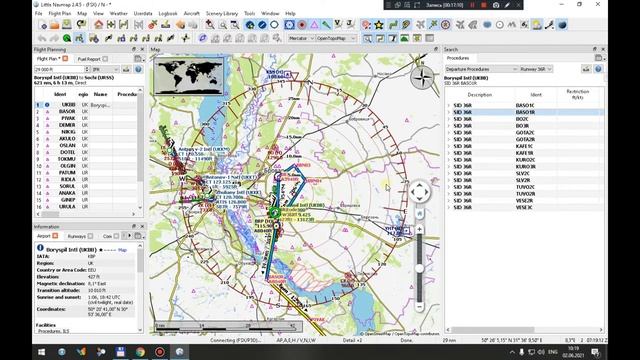Click the Go to Home house icon
The image size is (640, 360).
click(98, 25)
